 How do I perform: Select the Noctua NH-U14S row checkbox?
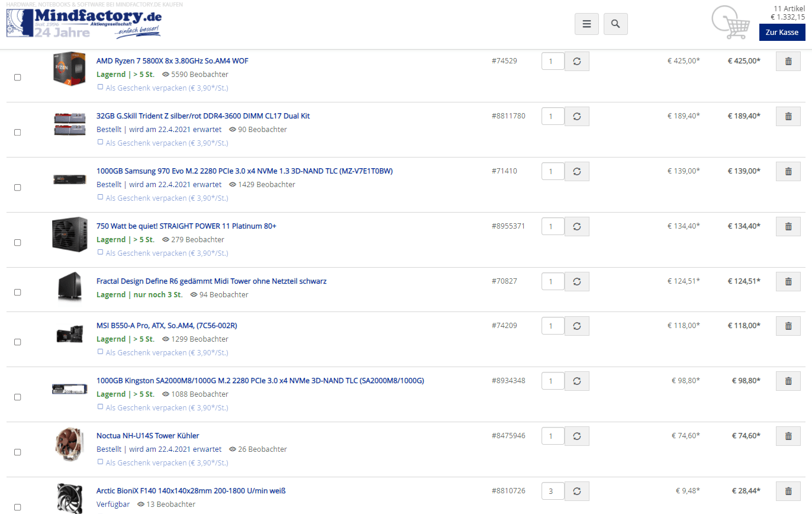(x=17, y=452)
